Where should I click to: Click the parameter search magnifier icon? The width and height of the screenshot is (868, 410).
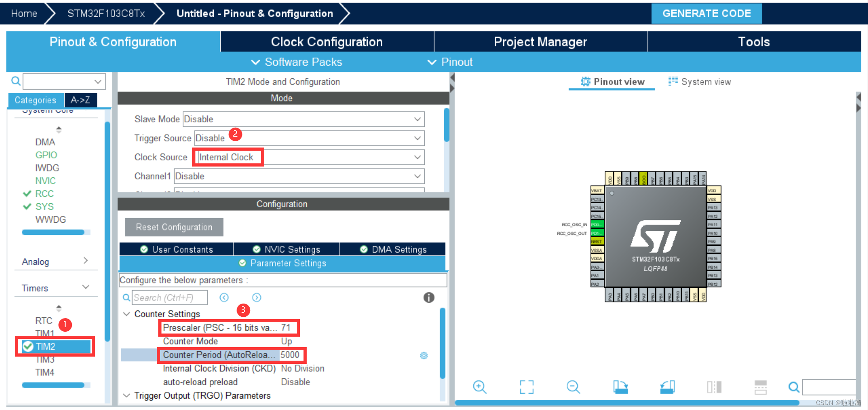(x=127, y=297)
